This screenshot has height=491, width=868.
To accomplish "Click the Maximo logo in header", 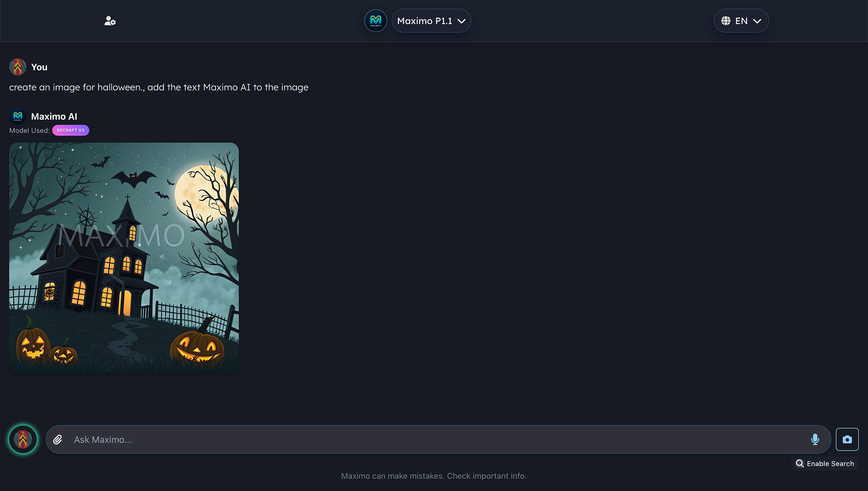I will (x=375, y=21).
